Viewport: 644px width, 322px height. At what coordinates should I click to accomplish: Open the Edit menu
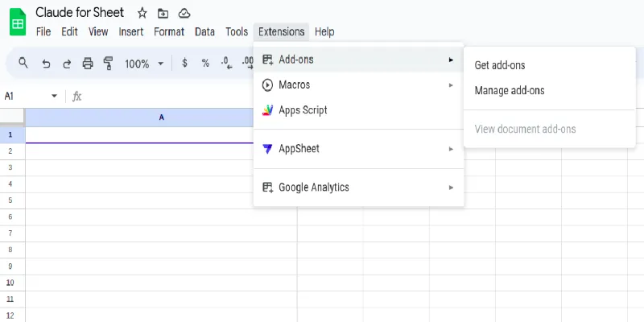[69, 31]
